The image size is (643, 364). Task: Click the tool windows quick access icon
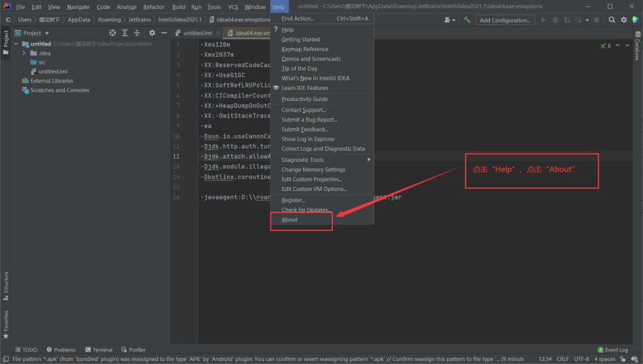click(6, 359)
